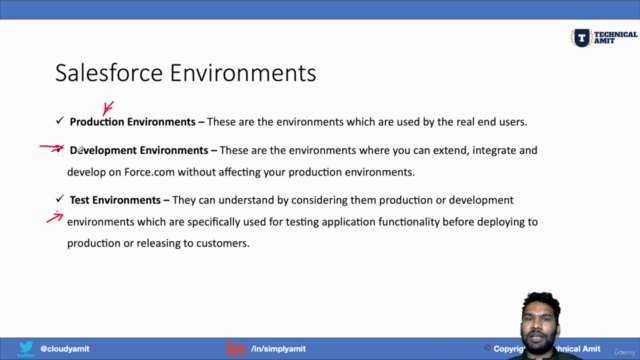Click the text 'testing application functionality before deploying to'

click(x=411, y=222)
